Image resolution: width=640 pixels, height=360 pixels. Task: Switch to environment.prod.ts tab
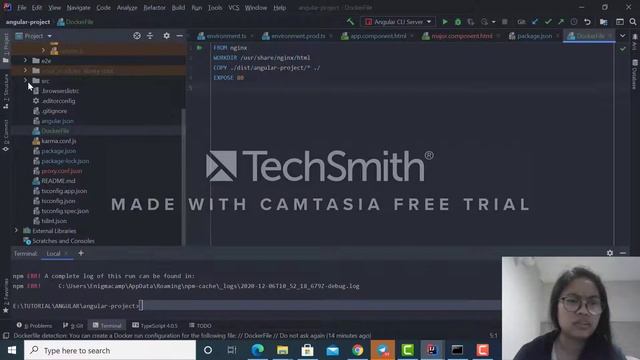(x=298, y=36)
